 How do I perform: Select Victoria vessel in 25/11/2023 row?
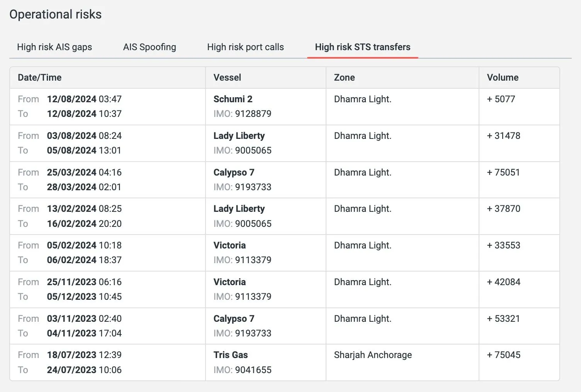click(x=229, y=282)
